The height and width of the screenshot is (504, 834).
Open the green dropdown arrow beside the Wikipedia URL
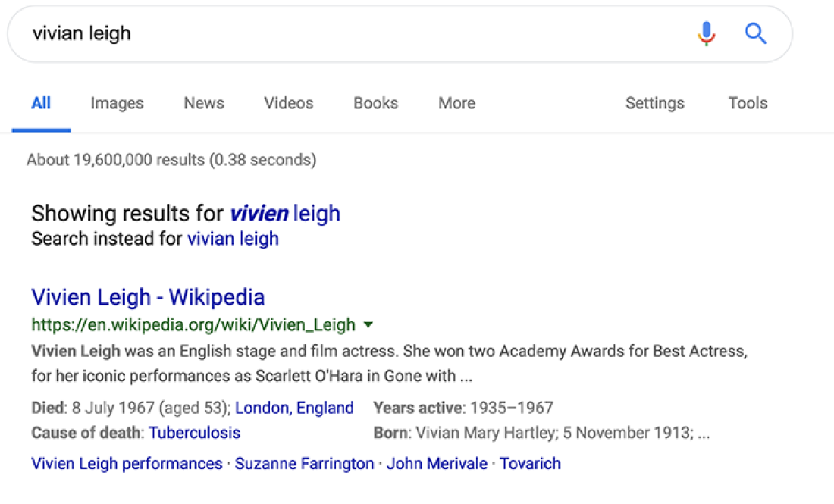368,324
